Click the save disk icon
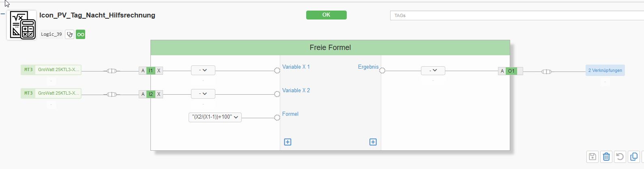Image resolution: width=644 pixels, height=169 pixels. 592,156
